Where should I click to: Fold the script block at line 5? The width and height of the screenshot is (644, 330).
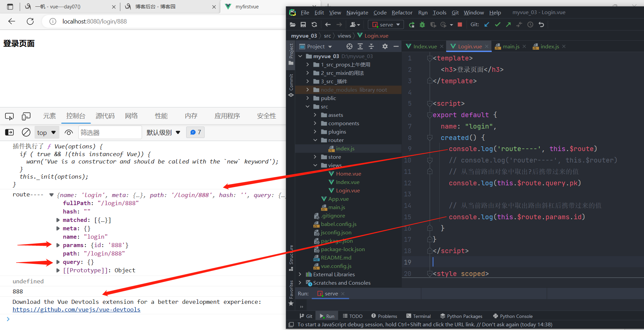click(x=430, y=103)
